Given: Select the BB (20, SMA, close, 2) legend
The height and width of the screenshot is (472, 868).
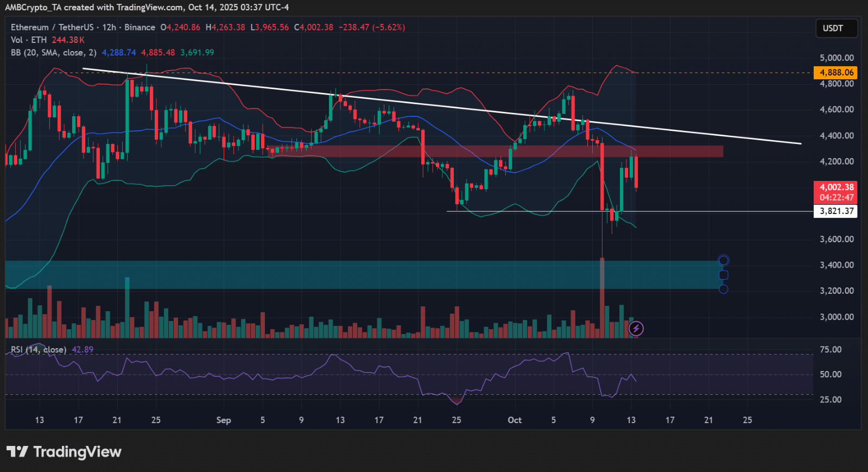Looking at the screenshot, I should pos(53,53).
